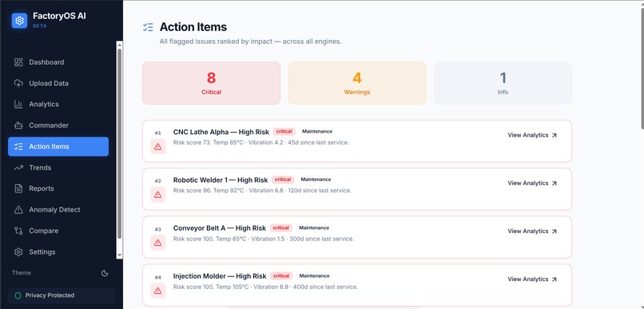
Task: Click critical tag on Injection Molder
Action: 281,275
